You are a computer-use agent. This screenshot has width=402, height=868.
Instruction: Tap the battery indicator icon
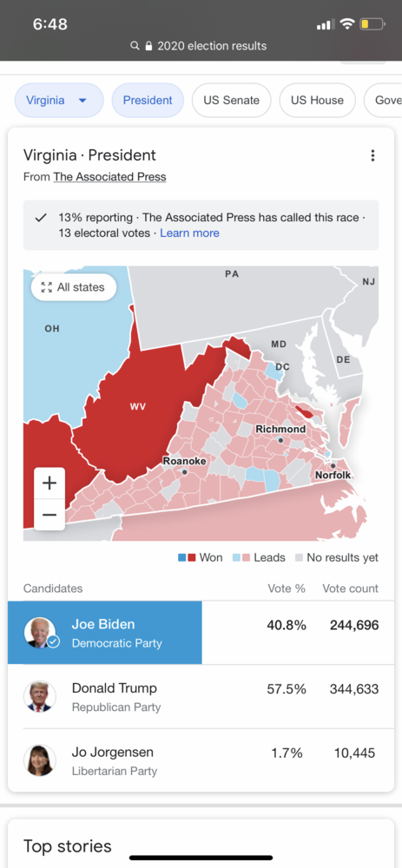tap(372, 23)
